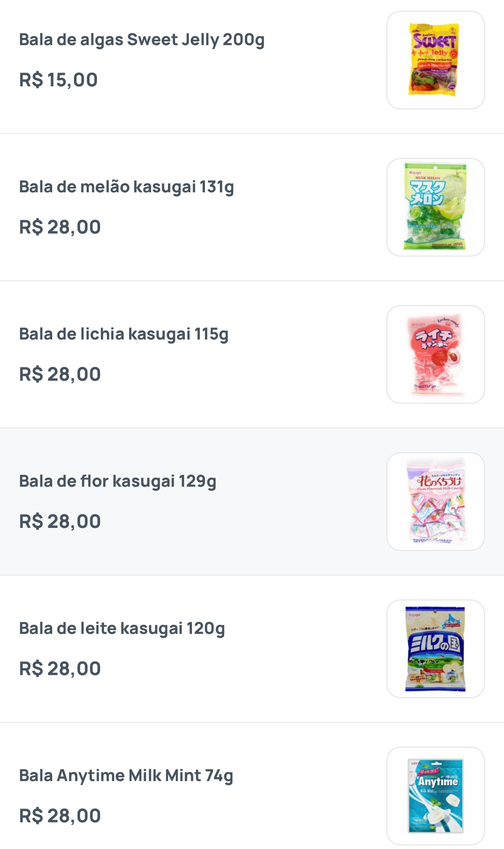504x849 pixels.
Task: View the lychee candy package picture
Action: [x=435, y=354]
